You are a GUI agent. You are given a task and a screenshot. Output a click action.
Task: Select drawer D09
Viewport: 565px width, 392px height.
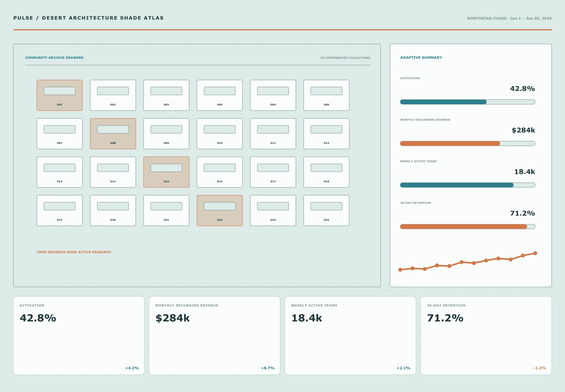point(166,134)
